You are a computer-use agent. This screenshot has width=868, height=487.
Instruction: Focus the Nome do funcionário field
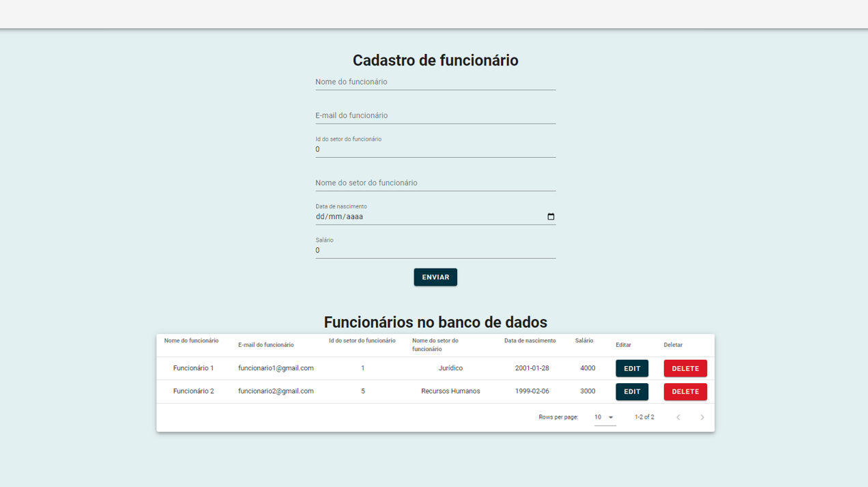435,82
